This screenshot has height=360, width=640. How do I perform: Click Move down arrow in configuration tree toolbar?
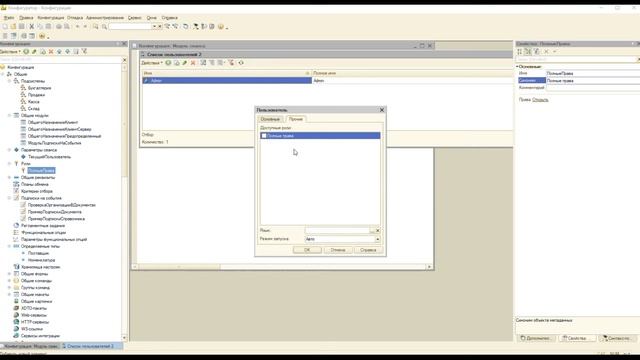tap(67, 51)
